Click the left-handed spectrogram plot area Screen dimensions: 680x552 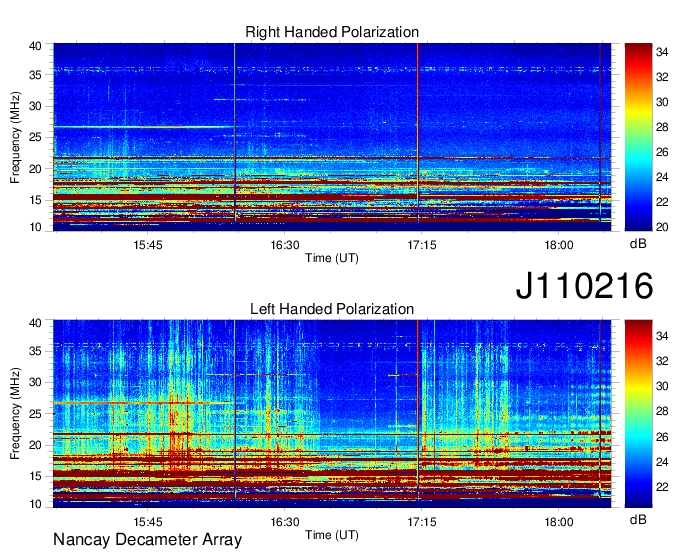(332, 414)
